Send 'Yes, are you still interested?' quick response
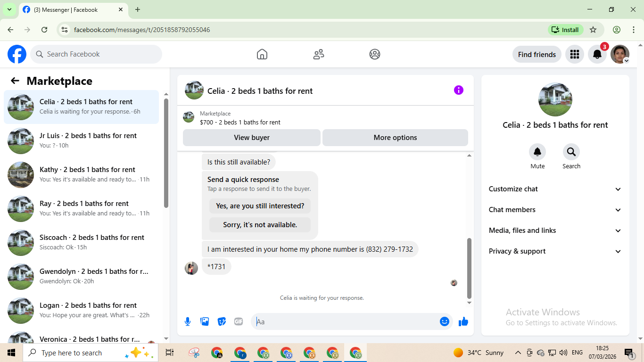644x362 pixels. point(260,206)
